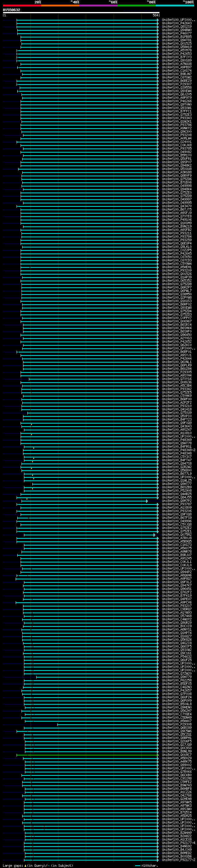The image size is (197, 868).
Task: Select hit label UniRef100_P42653
Action: coord(177,54)
